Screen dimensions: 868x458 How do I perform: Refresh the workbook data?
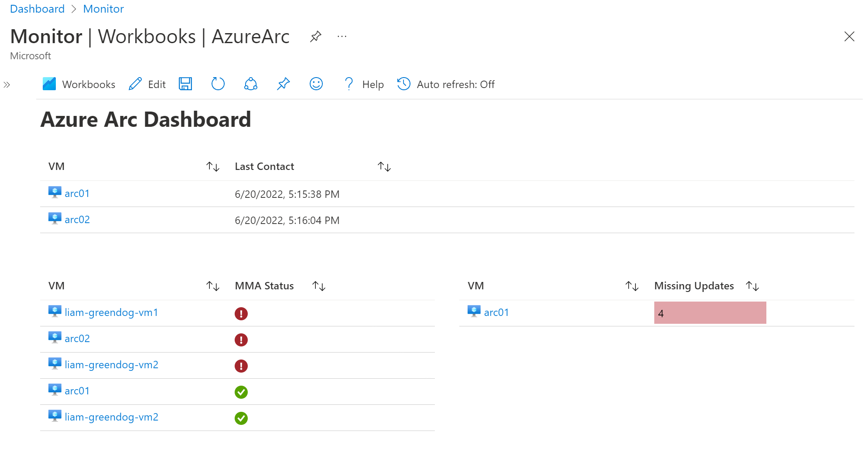pos(218,84)
